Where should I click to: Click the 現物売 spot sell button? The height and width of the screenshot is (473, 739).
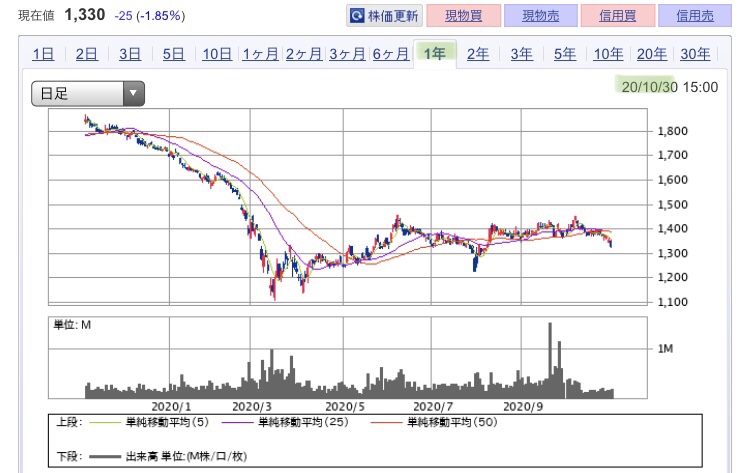tap(541, 16)
